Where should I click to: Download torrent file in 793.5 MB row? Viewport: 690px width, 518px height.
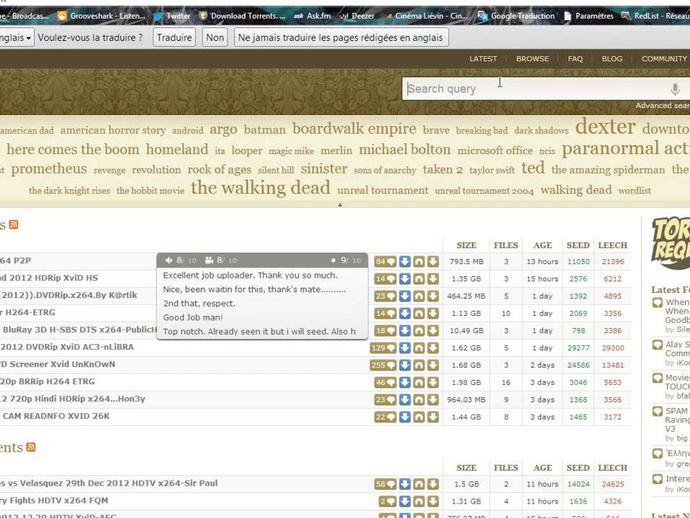pyautogui.click(x=433, y=261)
